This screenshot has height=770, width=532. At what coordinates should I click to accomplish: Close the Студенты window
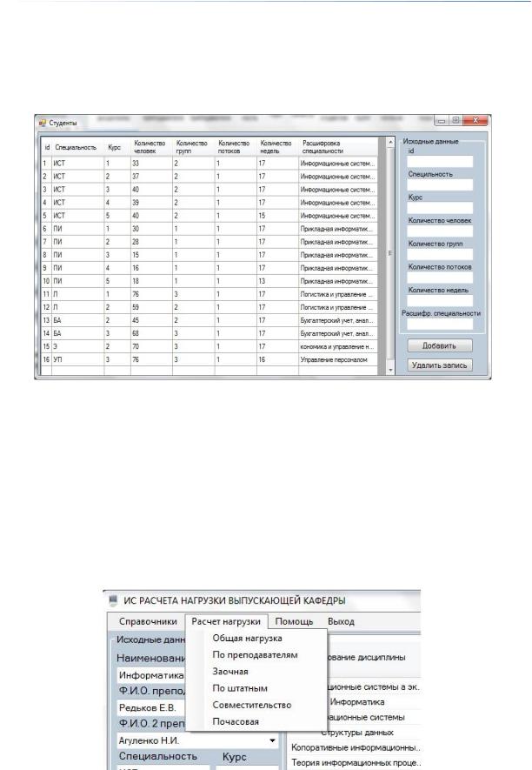click(x=475, y=121)
